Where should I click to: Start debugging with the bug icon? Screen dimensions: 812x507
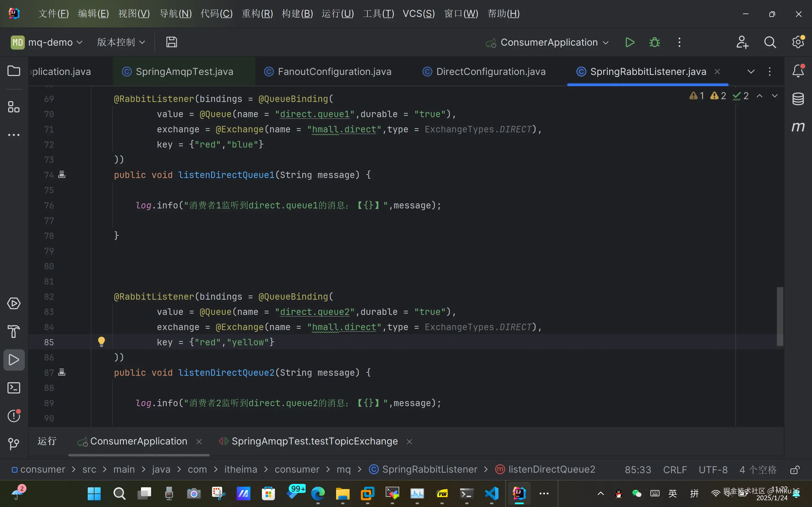pos(654,43)
